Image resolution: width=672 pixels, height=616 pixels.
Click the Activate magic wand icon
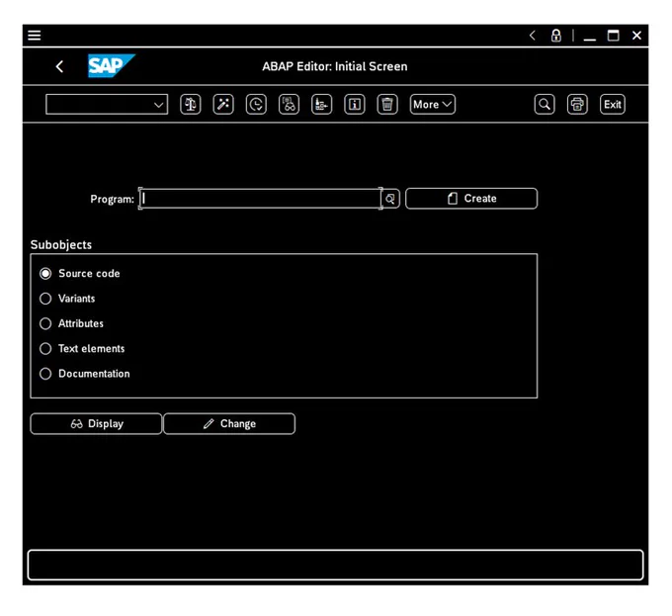[x=223, y=105]
